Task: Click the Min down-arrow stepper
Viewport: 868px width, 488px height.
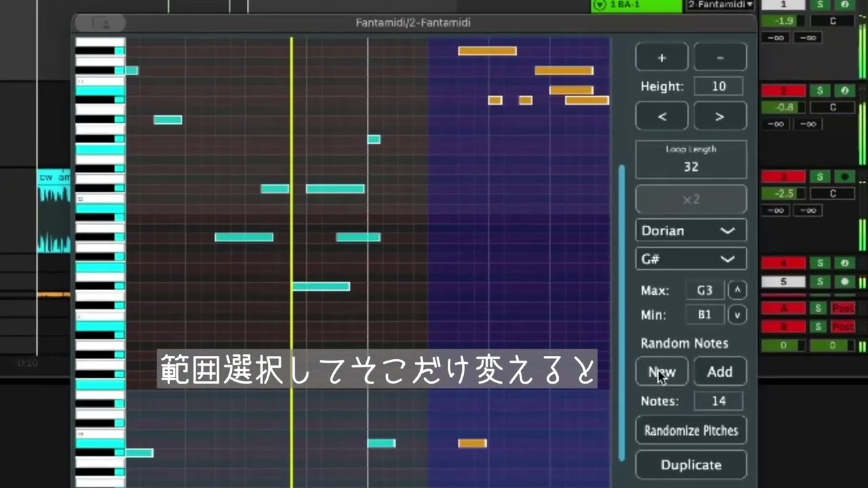Action: (x=737, y=315)
